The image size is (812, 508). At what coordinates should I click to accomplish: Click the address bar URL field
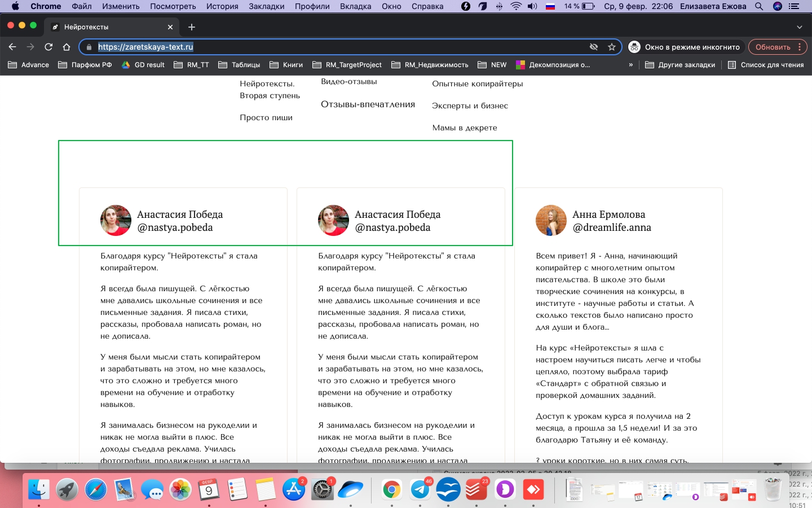coord(338,47)
